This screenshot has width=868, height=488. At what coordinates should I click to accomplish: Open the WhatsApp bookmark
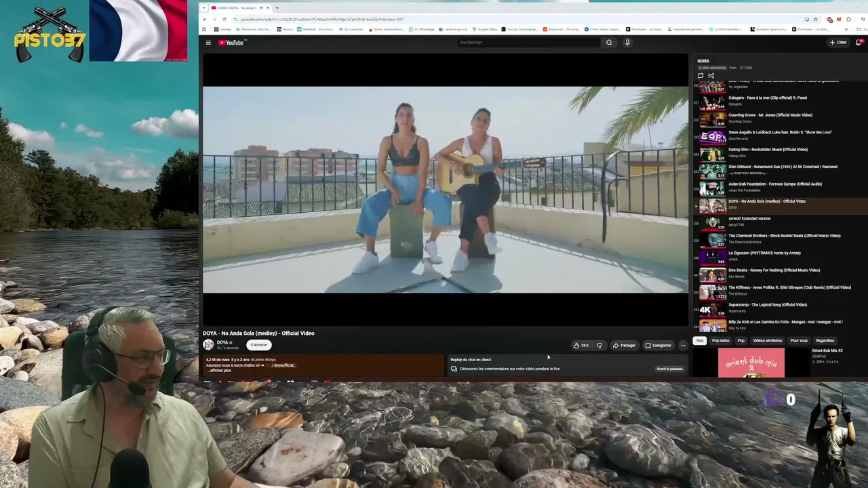pyautogui.click(x=421, y=29)
